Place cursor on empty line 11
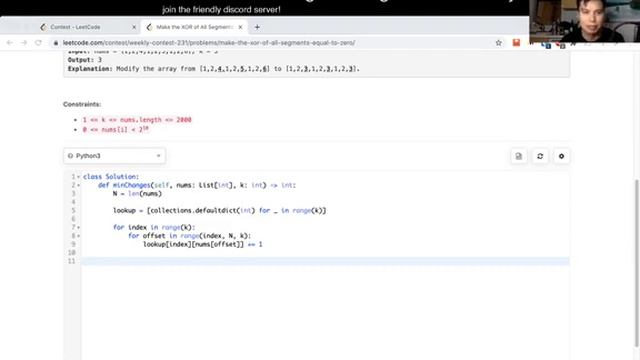Screen dimensions: 640x360 pyautogui.click(x=325, y=261)
